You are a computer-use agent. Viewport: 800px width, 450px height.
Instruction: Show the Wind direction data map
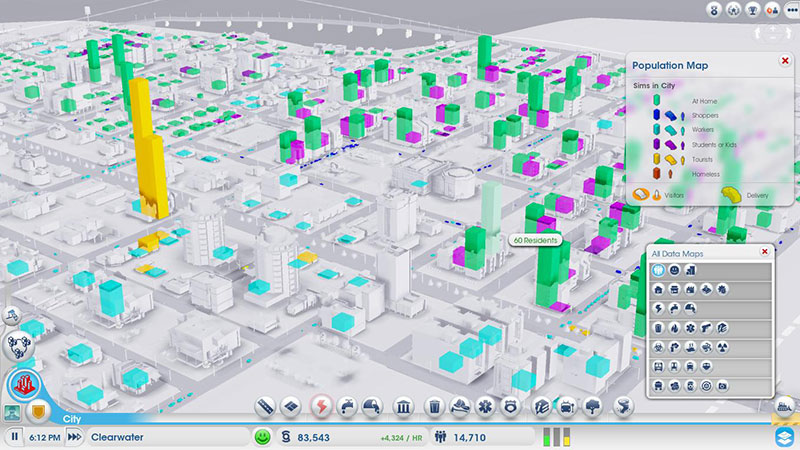[x=706, y=347]
